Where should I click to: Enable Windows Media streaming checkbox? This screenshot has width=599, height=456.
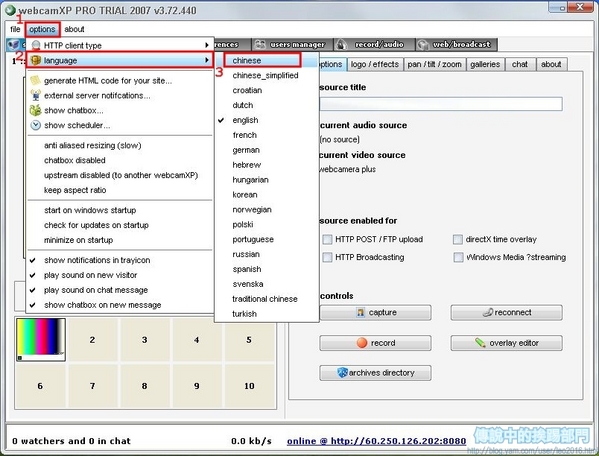[x=458, y=257]
